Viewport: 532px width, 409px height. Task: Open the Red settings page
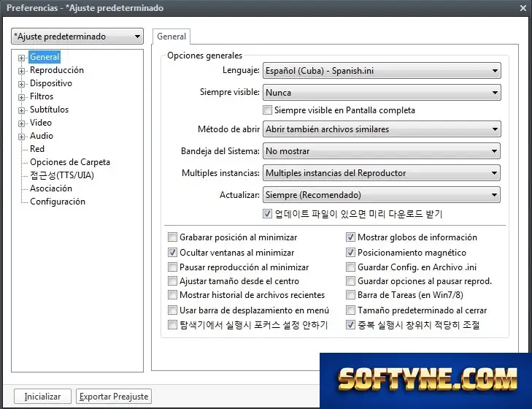(37, 149)
